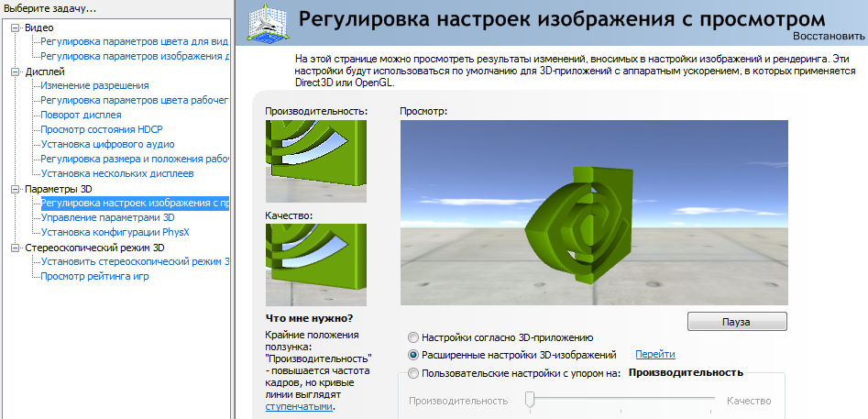Open Изменение разрешения page
The height and width of the screenshot is (419, 868).
[94, 86]
